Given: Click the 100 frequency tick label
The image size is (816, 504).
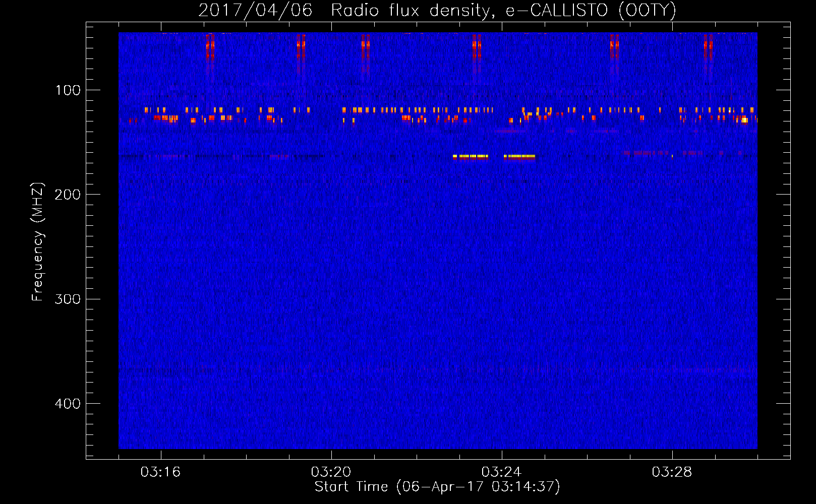Looking at the screenshot, I should pos(68,90).
